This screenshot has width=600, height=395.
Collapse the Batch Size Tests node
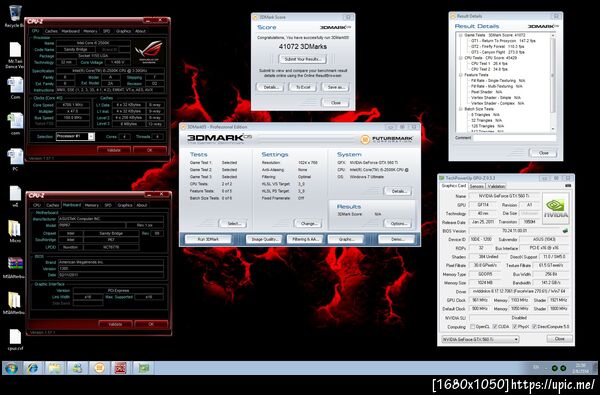pos(460,109)
